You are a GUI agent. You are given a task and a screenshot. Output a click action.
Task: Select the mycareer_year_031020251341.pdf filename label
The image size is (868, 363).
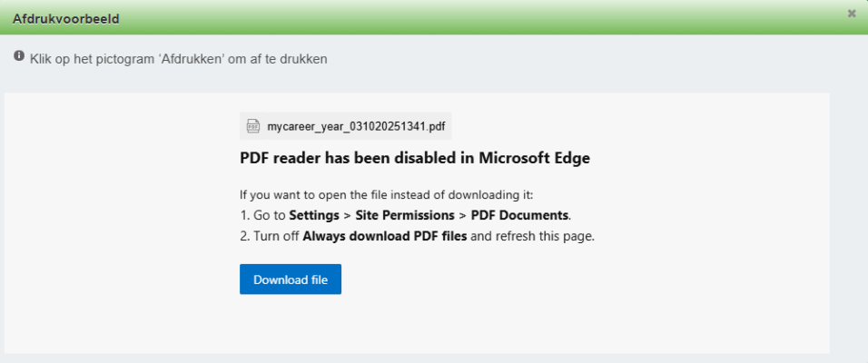[x=356, y=126]
